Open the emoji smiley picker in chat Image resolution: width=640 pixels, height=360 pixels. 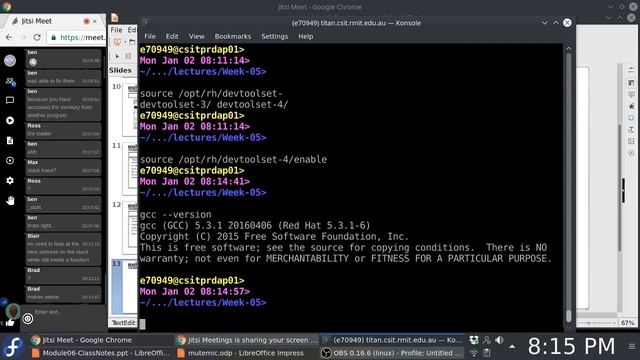pyautogui.click(x=28, y=318)
